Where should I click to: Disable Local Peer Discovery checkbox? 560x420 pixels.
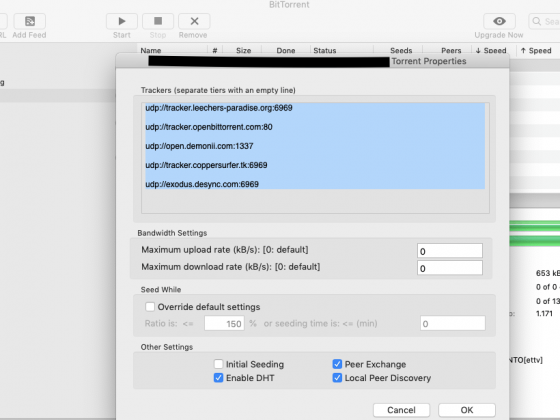(337, 378)
